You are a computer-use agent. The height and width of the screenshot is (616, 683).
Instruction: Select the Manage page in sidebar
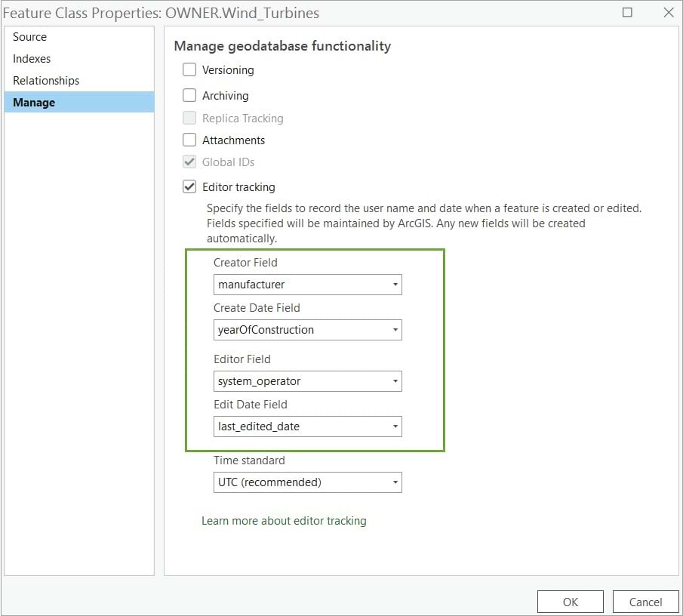click(x=35, y=102)
